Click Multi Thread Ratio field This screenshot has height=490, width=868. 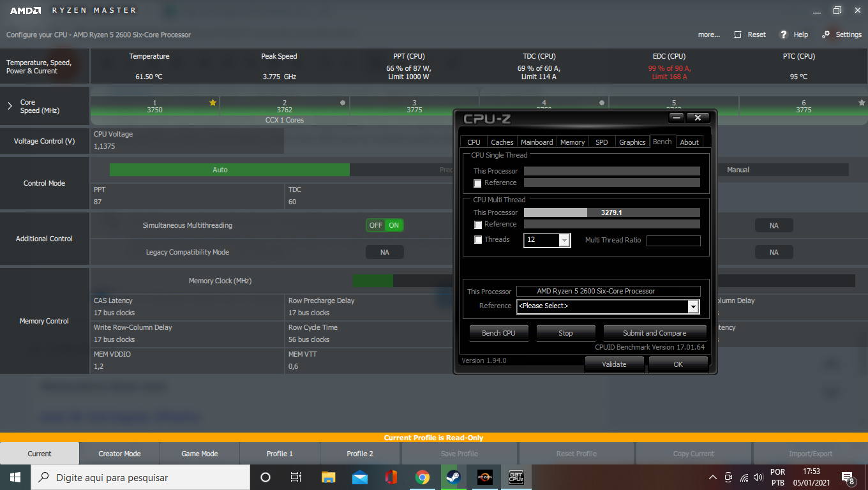[673, 241]
